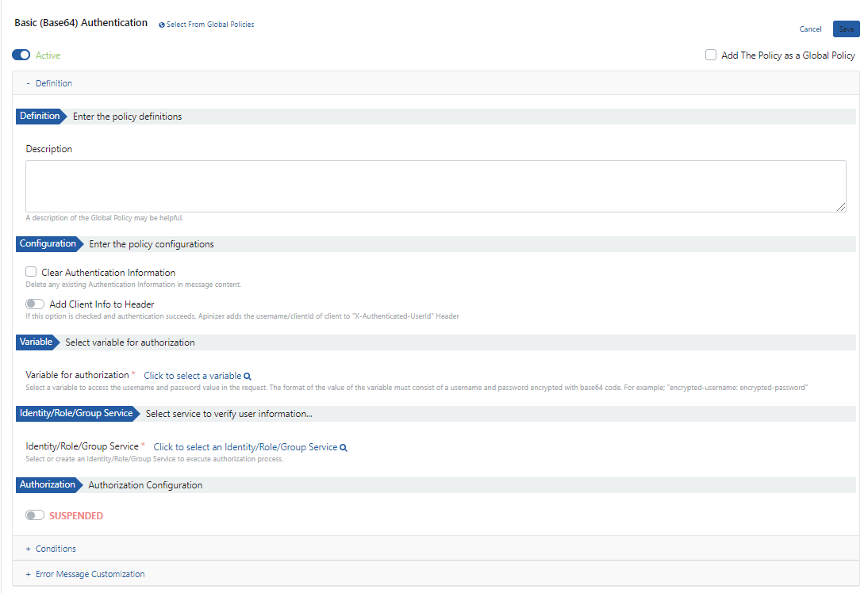Click the blue Authorization section tag
Image resolution: width=868 pixels, height=593 pixels.
point(47,484)
